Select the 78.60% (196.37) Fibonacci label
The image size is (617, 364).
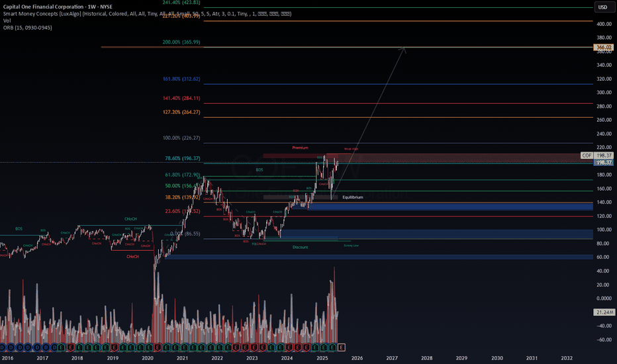click(x=183, y=159)
